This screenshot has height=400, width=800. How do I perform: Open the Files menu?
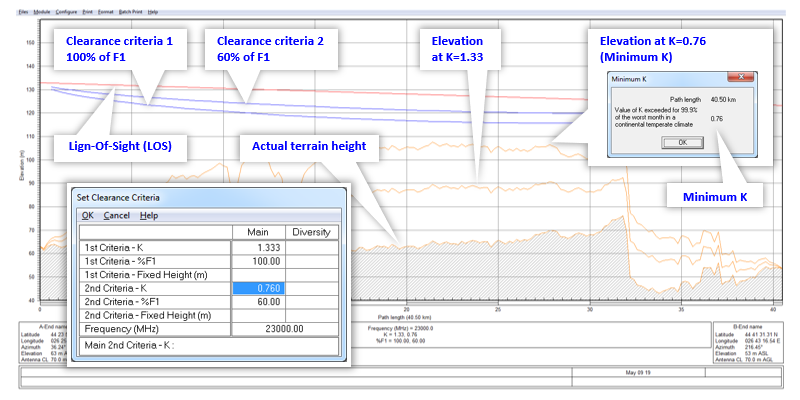pos(22,10)
